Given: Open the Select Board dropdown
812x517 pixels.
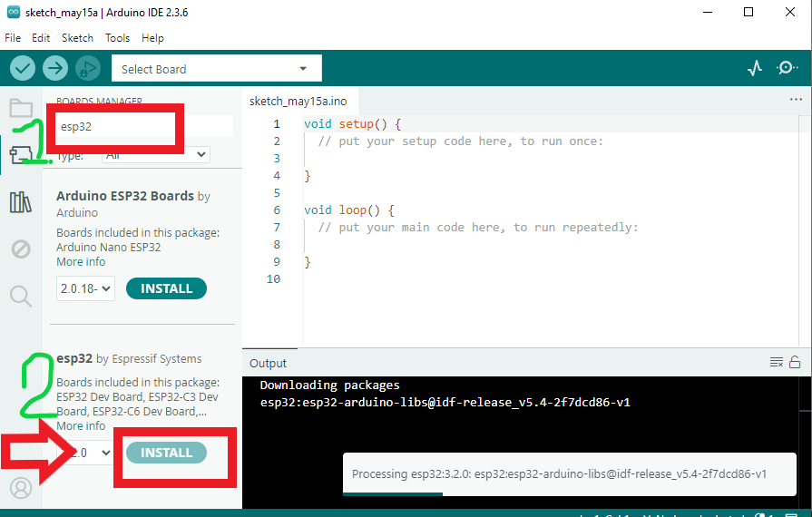Looking at the screenshot, I should [217, 68].
